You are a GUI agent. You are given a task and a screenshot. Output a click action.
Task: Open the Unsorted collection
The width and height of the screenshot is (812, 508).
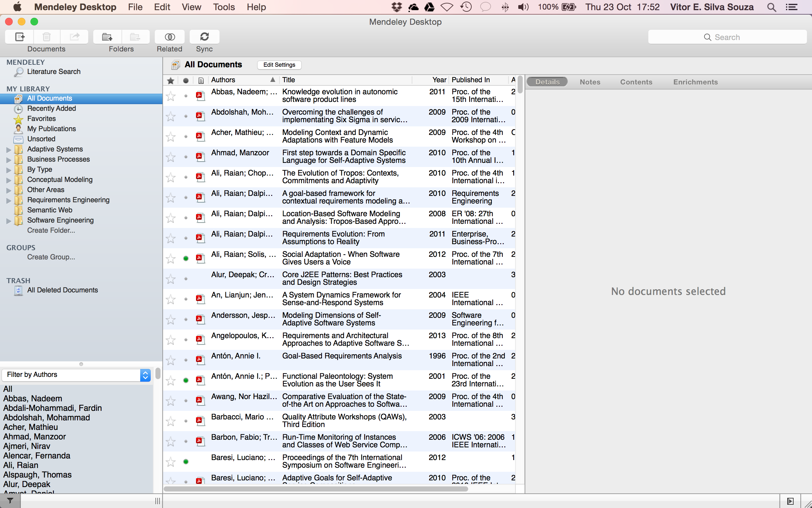tap(41, 139)
